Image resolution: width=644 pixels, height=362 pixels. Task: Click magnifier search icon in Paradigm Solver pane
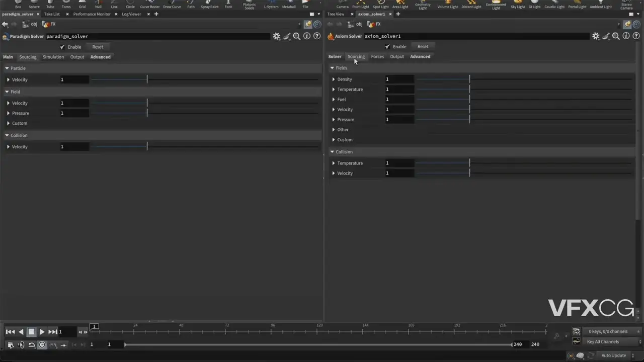297,36
